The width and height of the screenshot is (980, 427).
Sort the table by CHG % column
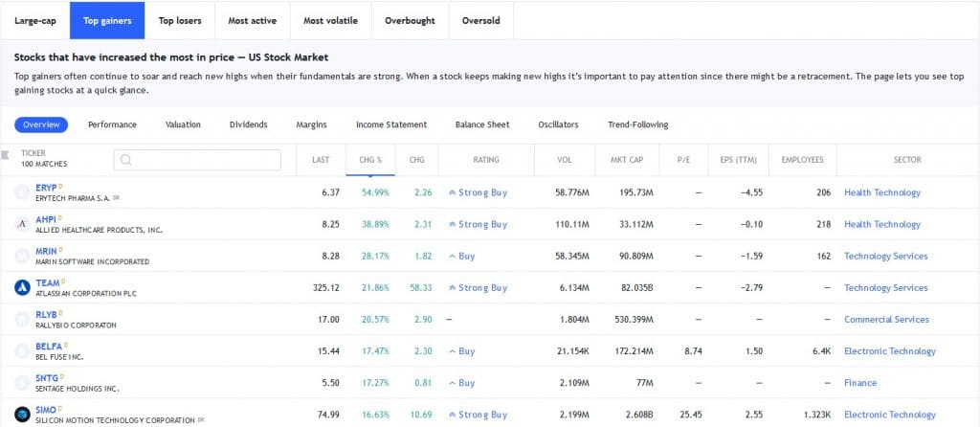coord(370,160)
